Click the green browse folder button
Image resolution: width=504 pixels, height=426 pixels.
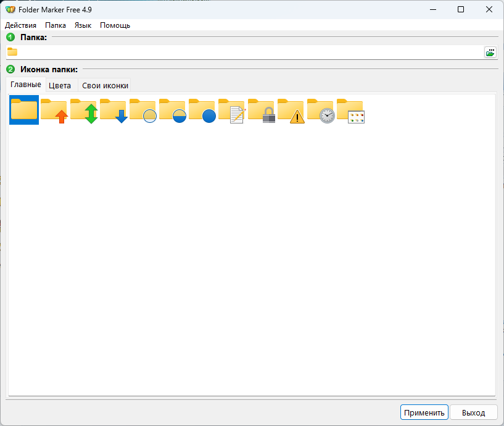[x=490, y=52]
